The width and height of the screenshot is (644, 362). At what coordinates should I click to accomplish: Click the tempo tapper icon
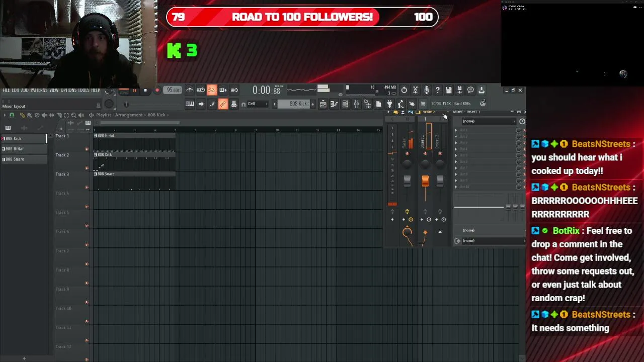[x=400, y=104]
